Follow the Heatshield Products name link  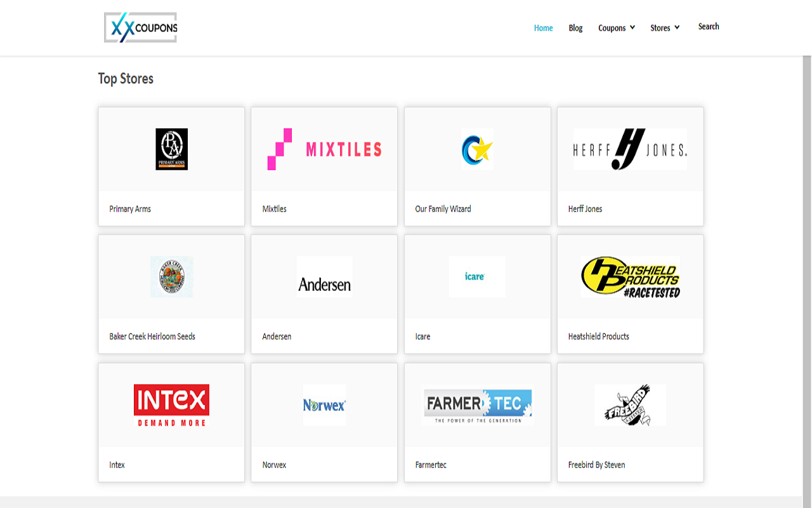(599, 337)
